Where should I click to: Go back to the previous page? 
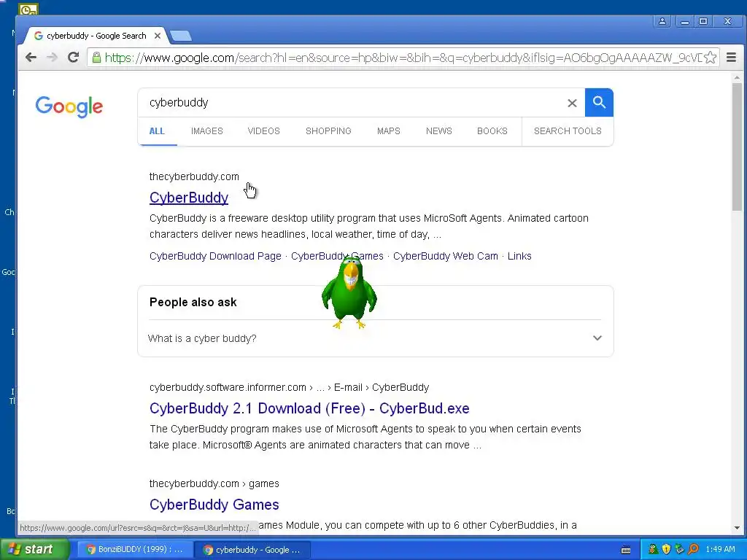point(31,58)
